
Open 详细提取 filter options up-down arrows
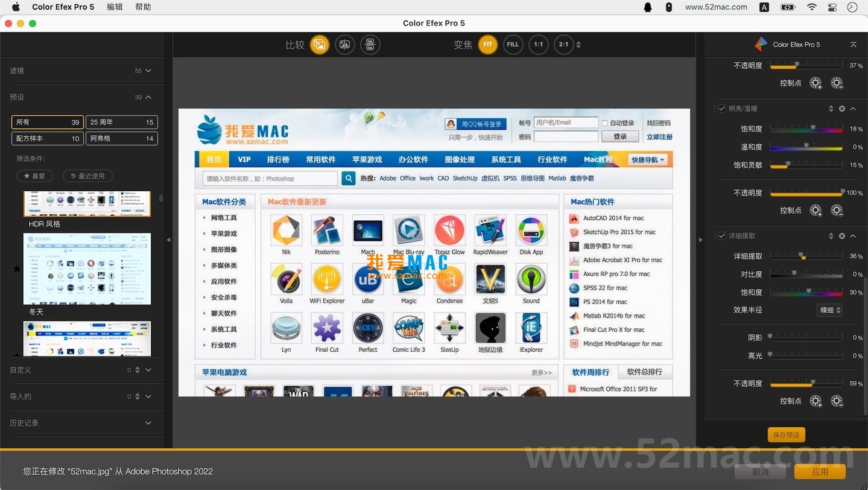pyautogui.click(x=831, y=236)
